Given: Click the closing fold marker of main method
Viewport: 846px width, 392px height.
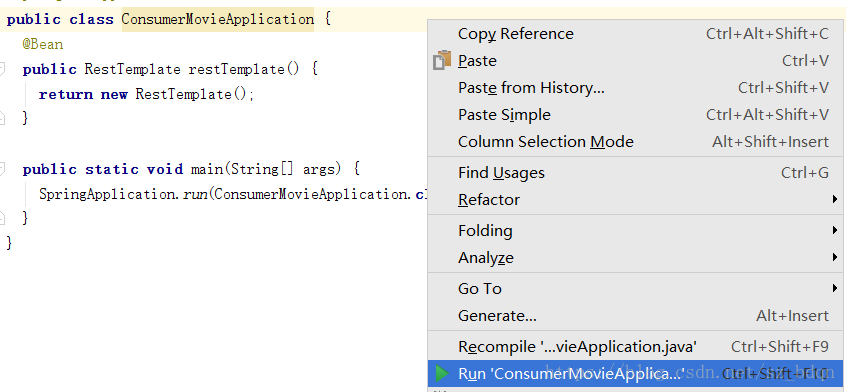Looking at the screenshot, I should coord(2,218).
